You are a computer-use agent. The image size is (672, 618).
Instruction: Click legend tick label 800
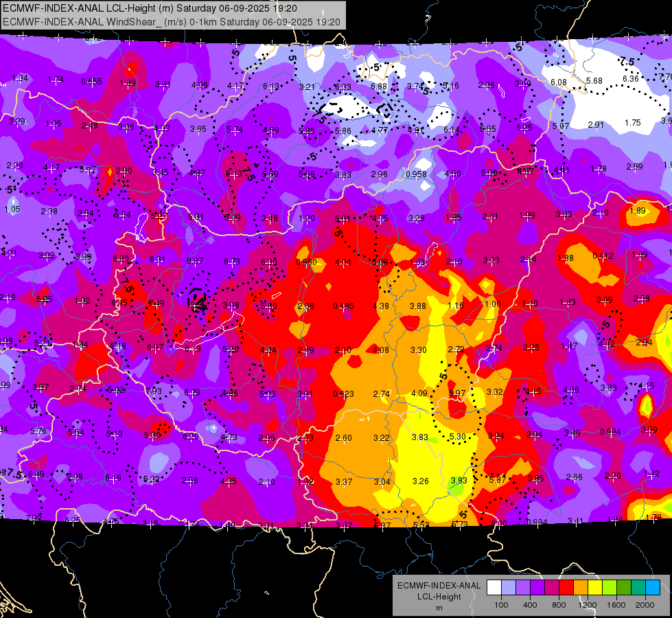point(559,605)
